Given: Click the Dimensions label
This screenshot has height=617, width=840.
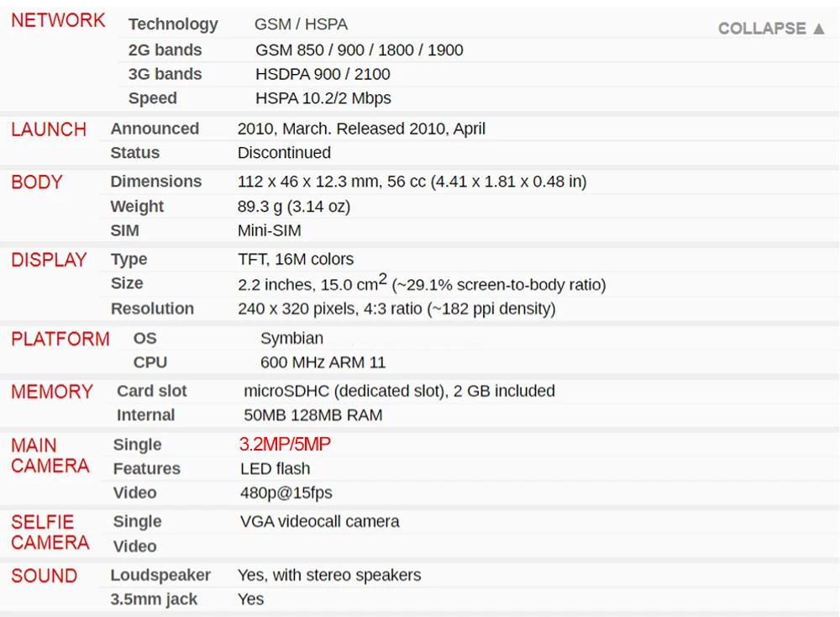Looking at the screenshot, I should [x=155, y=182].
